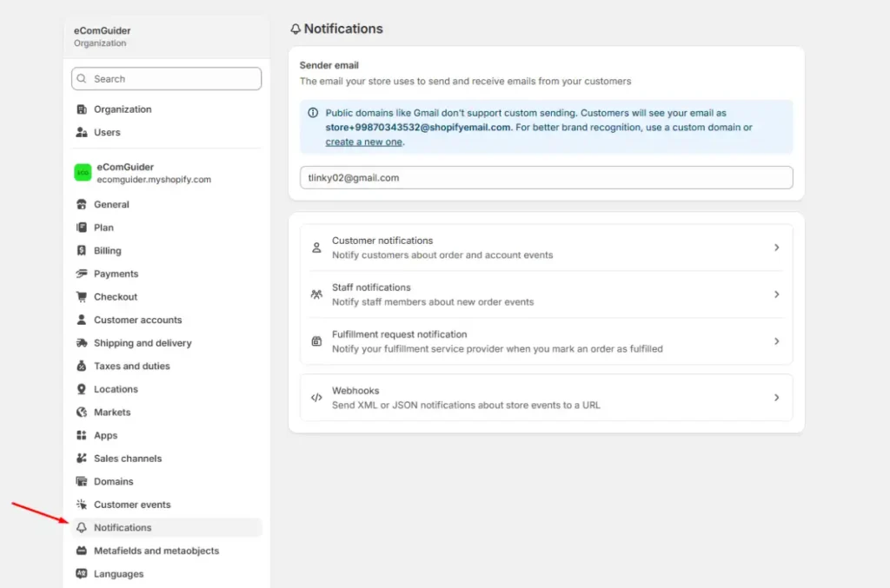Open Payments settings
The image size is (890, 588).
pos(166,274)
